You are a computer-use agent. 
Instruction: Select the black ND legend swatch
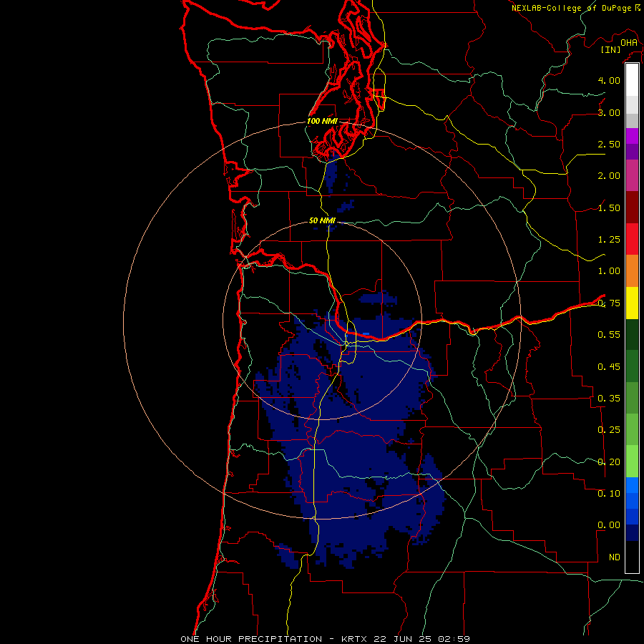tap(632, 557)
